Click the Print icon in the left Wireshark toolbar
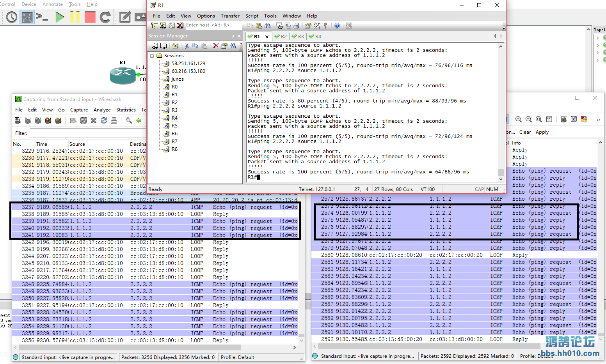The image size is (606, 364). click(114, 120)
